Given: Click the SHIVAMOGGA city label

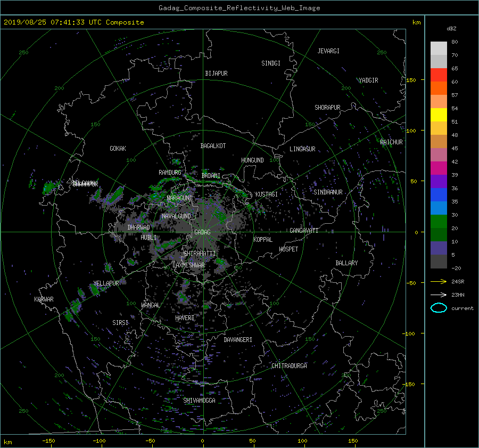Looking at the screenshot, I should point(199,401).
